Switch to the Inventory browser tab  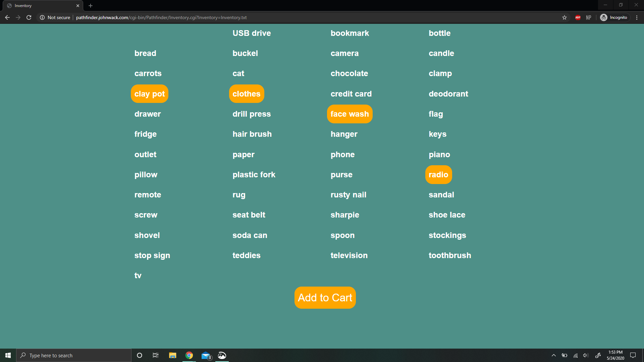tap(40, 6)
